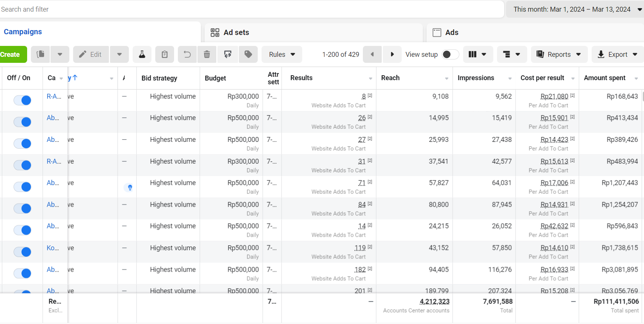The image size is (644, 324).
Task: Click the Off / On column header
Action: (18, 78)
